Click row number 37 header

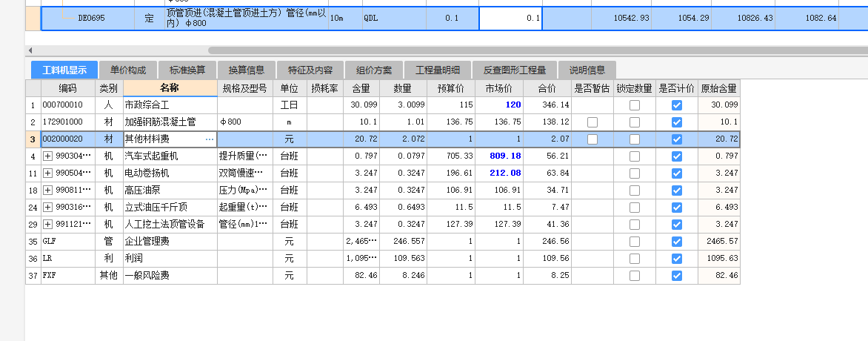(33, 276)
